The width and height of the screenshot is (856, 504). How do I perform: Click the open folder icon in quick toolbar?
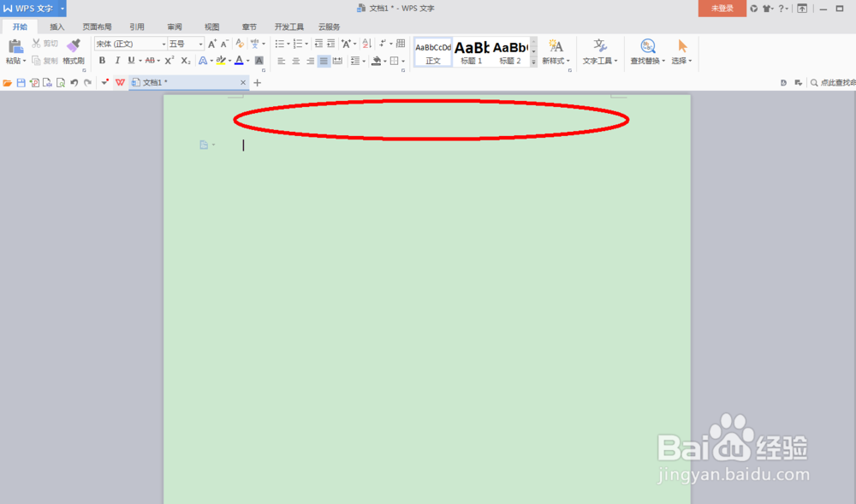[7, 83]
